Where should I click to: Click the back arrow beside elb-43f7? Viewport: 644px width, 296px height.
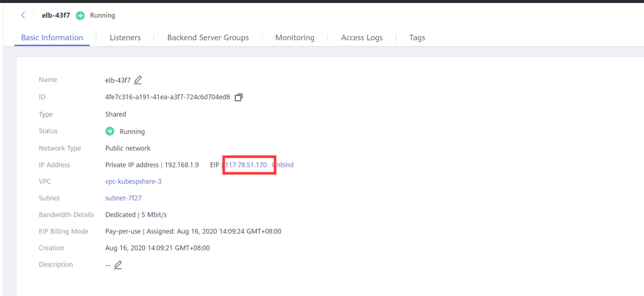pos(23,15)
